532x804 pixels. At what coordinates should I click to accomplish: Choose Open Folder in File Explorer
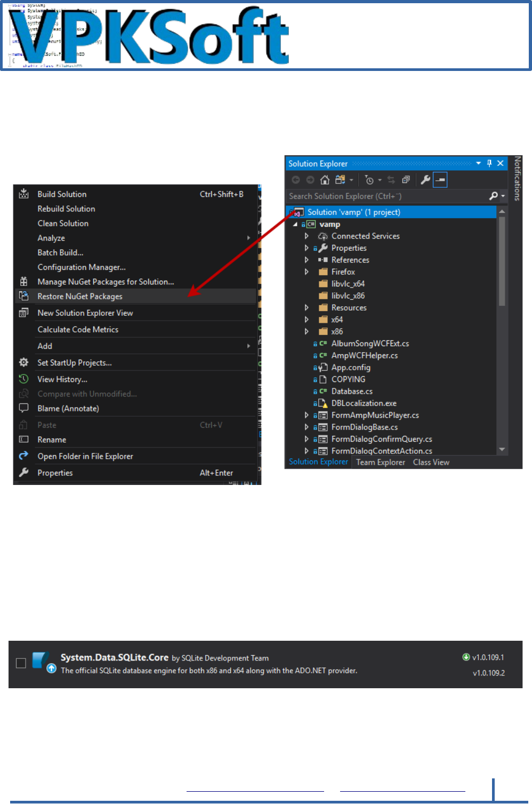coord(136,456)
